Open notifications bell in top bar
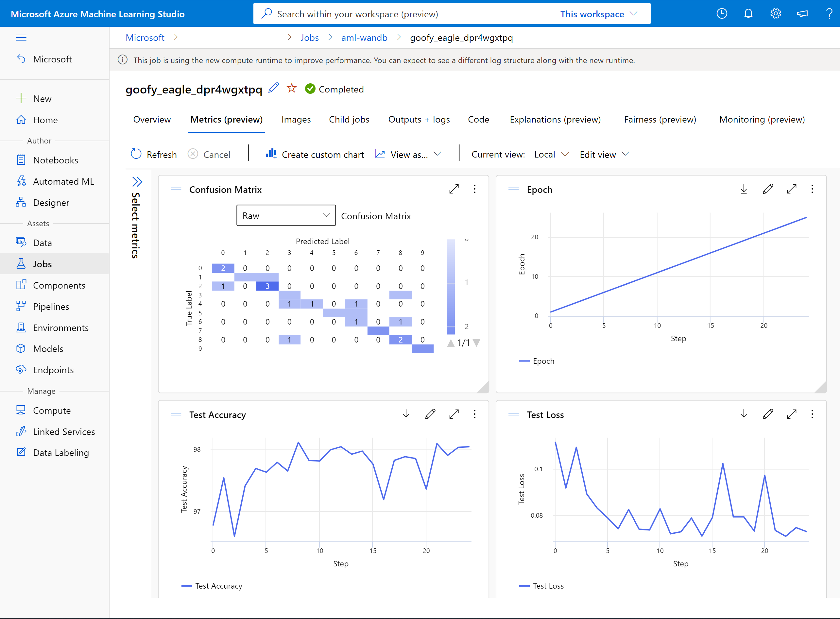840x619 pixels. click(748, 13)
